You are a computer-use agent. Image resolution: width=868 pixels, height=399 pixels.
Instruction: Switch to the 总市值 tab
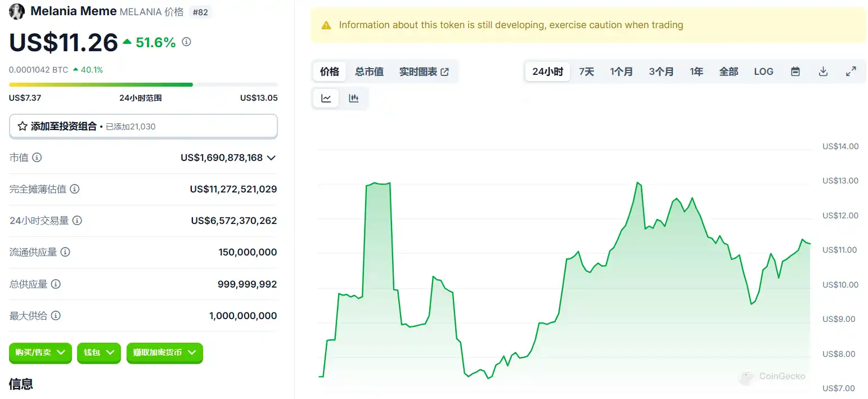[369, 71]
